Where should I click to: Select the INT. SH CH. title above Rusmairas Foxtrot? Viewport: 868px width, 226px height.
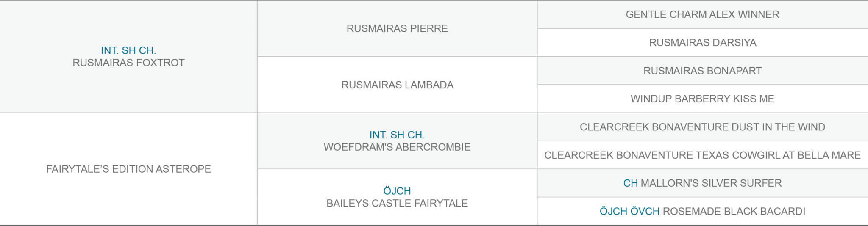point(128,50)
